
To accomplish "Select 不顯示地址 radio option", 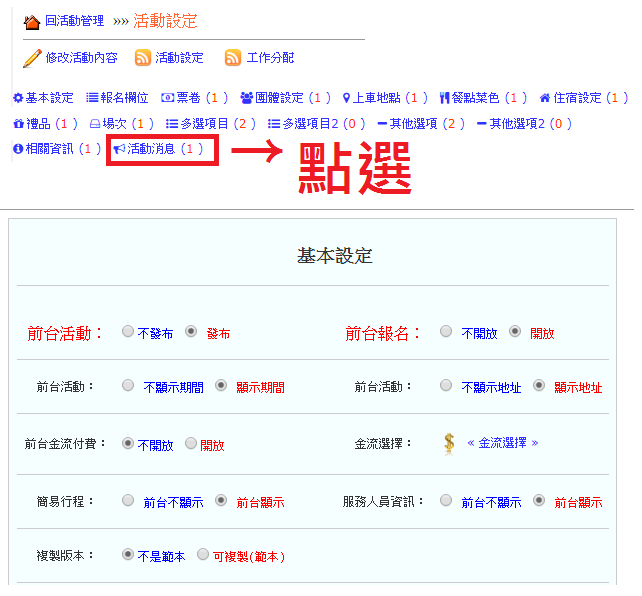I will [446, 386].
